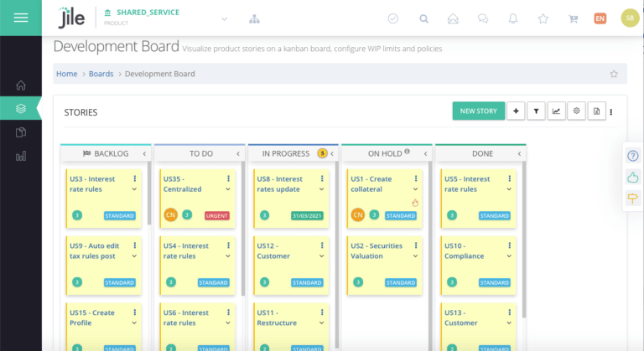Screen dimensions: 644x351
Task: Open the three-dot menu on US3 card
Action: [135, 178]
